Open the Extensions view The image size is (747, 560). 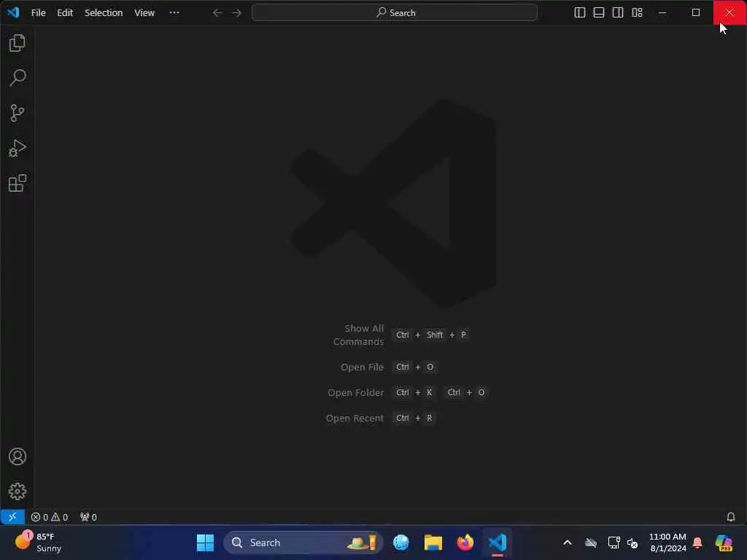click(x=18, y=183)
